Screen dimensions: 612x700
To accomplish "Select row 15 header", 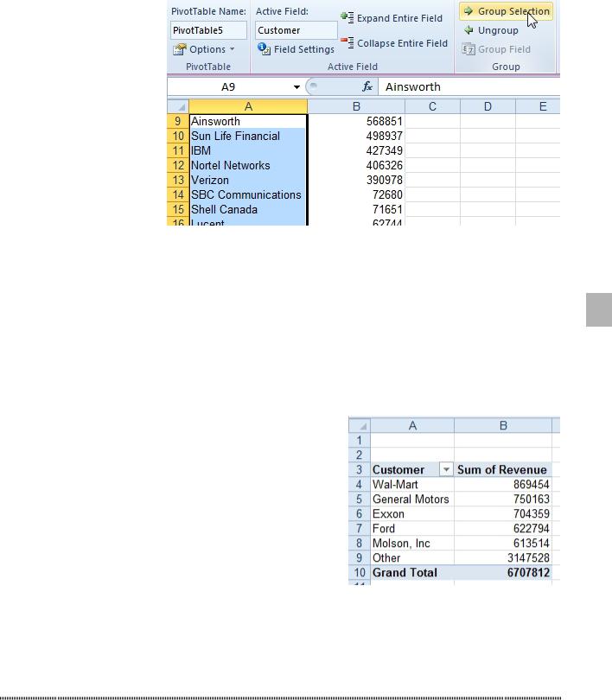I will click(178, 209).
